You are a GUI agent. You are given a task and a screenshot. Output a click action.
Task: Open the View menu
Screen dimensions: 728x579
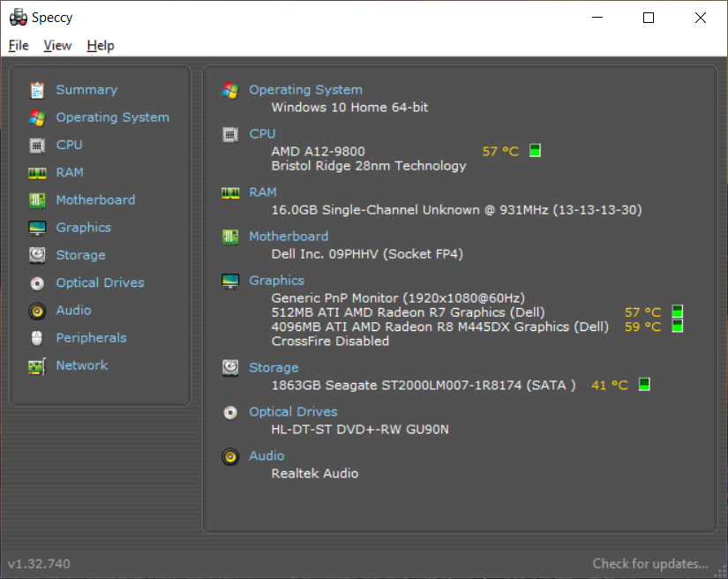click(57, 46)
